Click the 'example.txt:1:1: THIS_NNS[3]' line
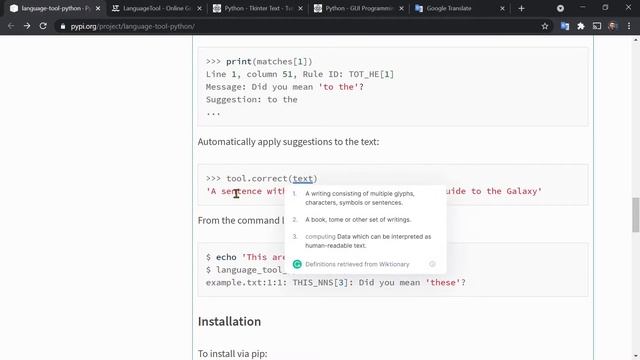This screenshot has width=640, height=360. pos(336,282)
